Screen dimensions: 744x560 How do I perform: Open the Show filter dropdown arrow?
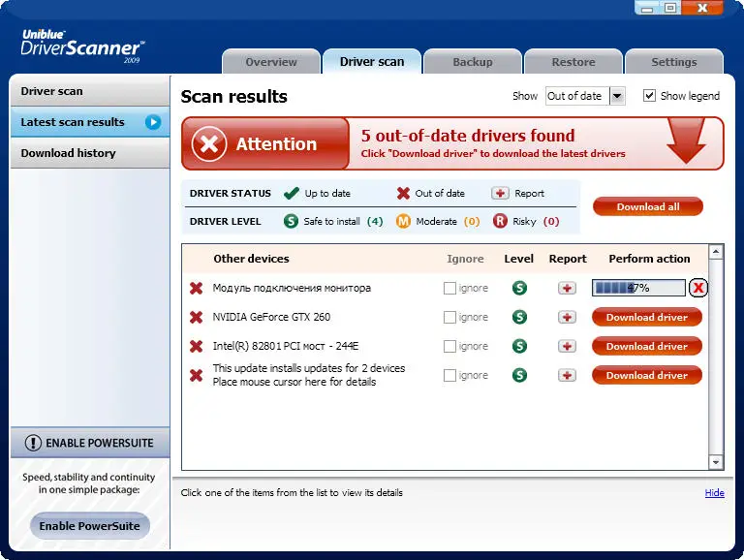[x=617, y=96]
